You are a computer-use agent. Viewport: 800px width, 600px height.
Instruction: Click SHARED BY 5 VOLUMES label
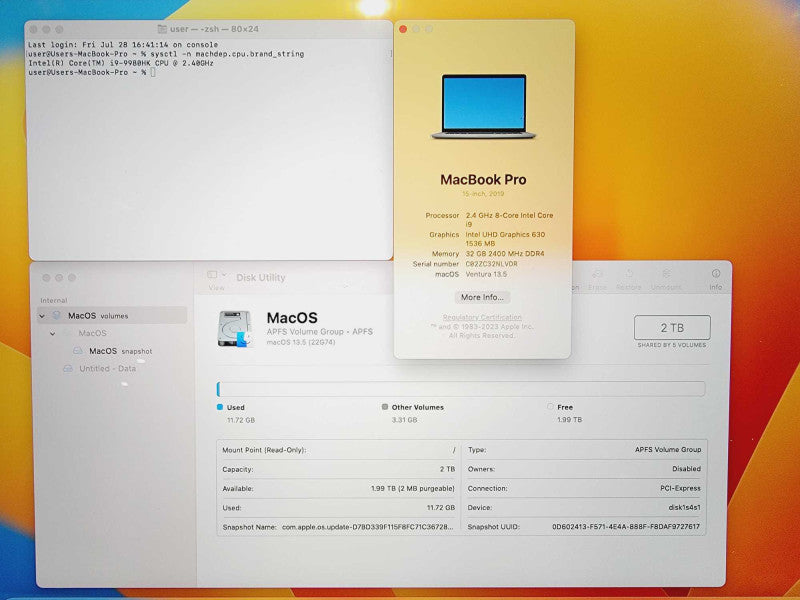pos(672,345)
